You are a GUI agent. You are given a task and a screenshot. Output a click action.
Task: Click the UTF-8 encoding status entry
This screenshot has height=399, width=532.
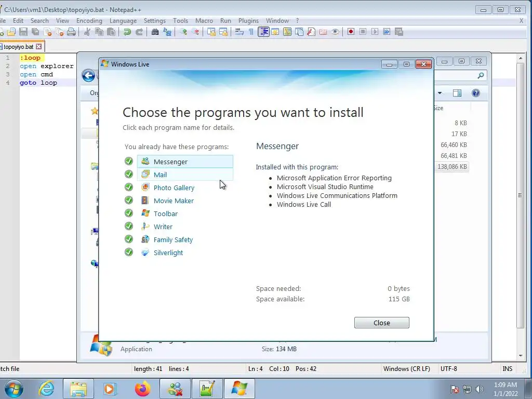(x=448, y=369)
